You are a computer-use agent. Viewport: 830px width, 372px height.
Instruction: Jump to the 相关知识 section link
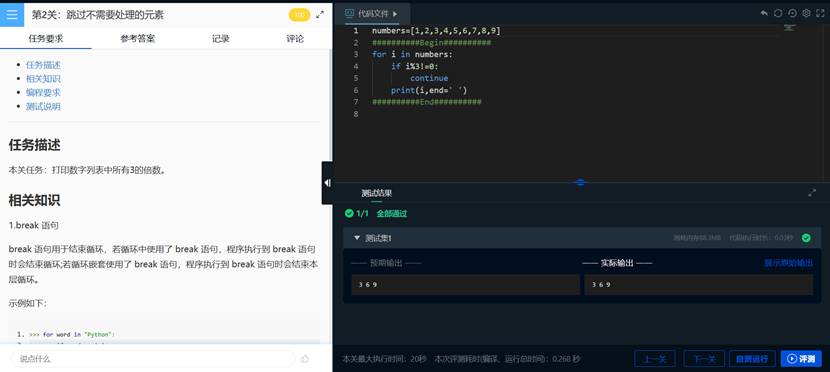coord(43,79)
